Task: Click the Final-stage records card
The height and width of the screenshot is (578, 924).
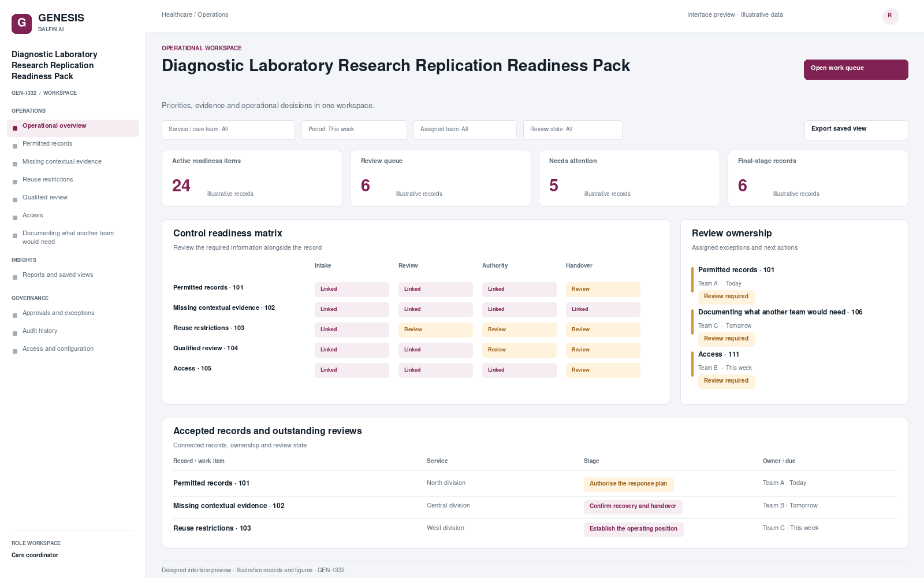Action: pos(818,178)
